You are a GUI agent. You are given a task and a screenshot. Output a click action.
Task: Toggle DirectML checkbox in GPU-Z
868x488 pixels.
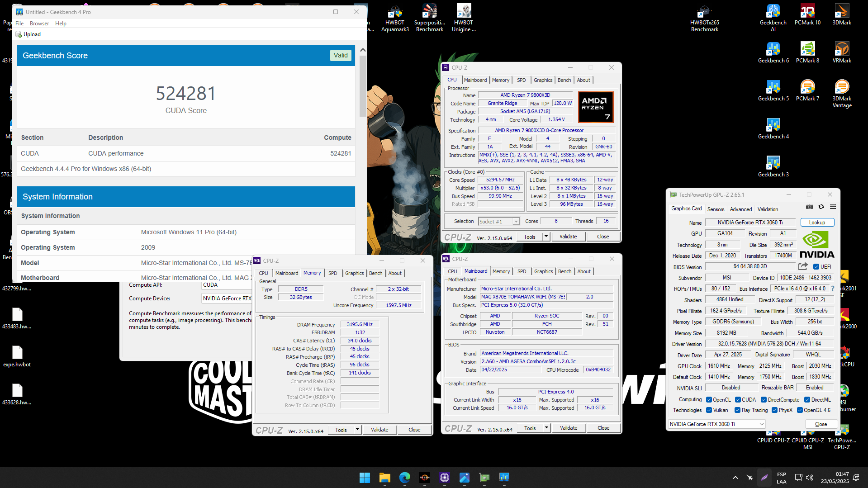click(x=807, y=400)
